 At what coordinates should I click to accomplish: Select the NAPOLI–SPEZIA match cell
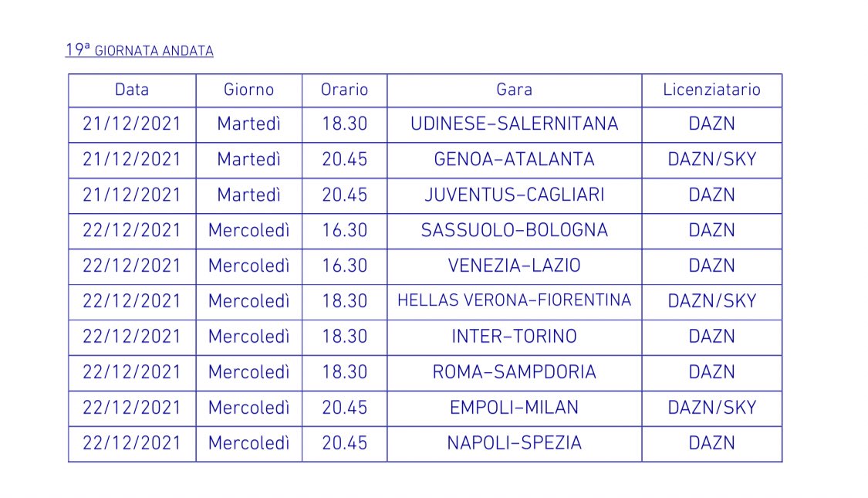click(x=514, y=443)
